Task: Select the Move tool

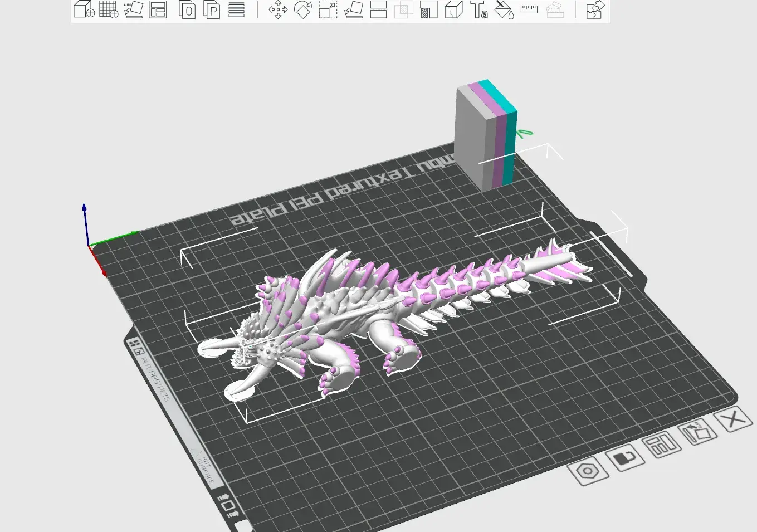Action: [x=278, y=9]
